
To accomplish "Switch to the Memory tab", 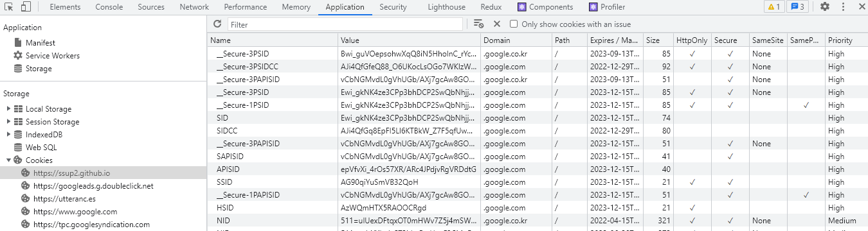I will tap(296, 7).
